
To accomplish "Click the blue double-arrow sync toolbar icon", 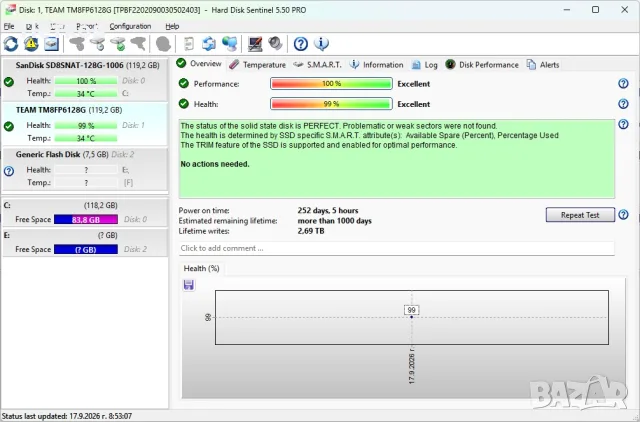I will point(209,44).
